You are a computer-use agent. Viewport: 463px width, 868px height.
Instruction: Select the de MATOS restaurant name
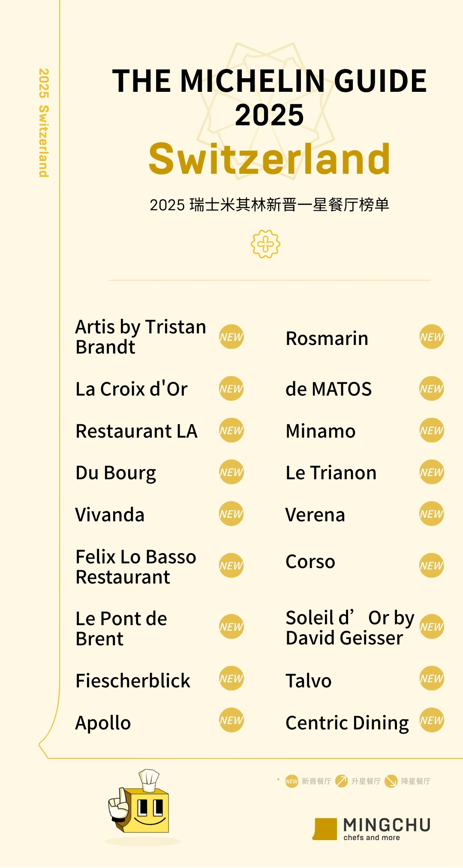(x=328, y=389)
